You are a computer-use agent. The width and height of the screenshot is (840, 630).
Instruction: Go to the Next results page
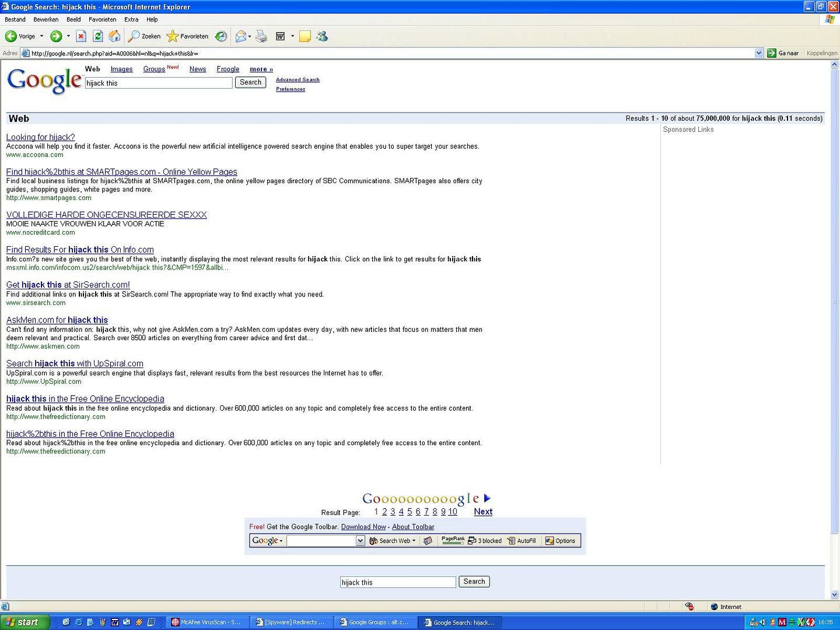(x=483, y=512)
